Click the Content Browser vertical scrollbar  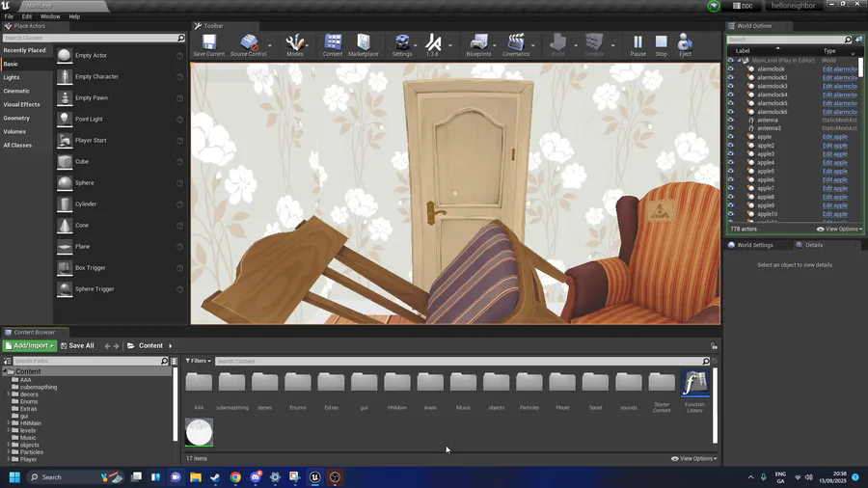[715, 406]
